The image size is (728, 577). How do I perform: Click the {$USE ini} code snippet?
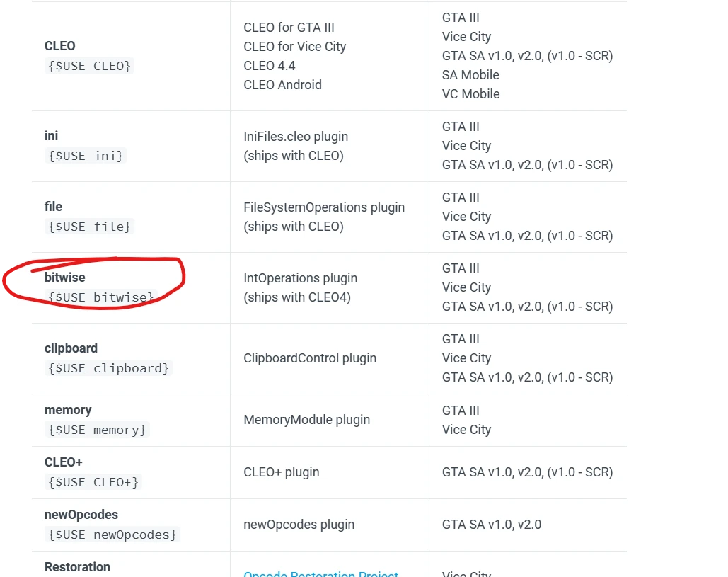point(85,156)
